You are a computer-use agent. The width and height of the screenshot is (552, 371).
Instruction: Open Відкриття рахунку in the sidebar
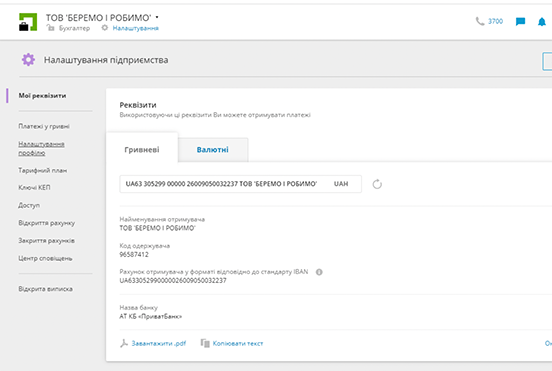point(46,223)
